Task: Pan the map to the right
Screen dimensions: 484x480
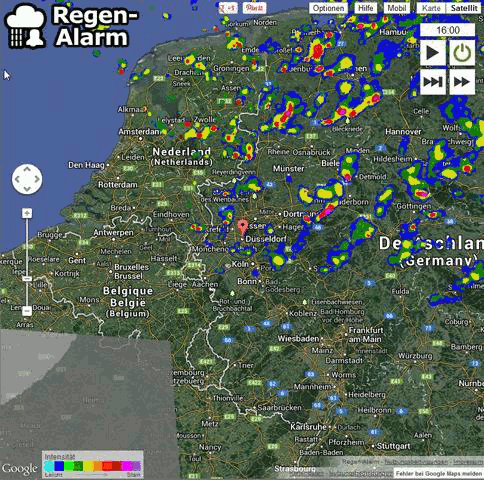Action: tap(37, 179)
